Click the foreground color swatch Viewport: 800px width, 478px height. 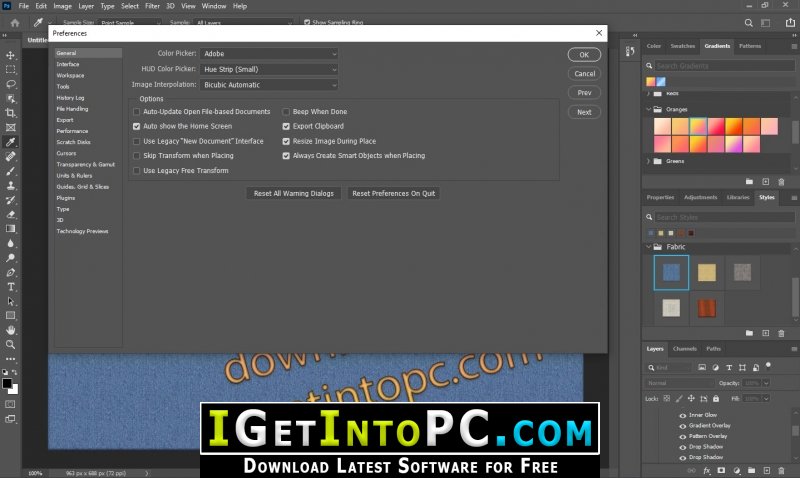click(7, 383)
